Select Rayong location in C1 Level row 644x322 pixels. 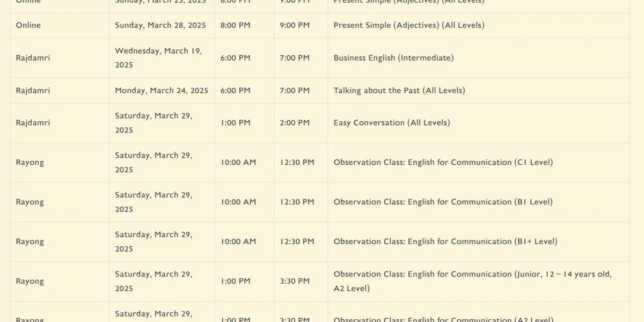coord(30,163)
